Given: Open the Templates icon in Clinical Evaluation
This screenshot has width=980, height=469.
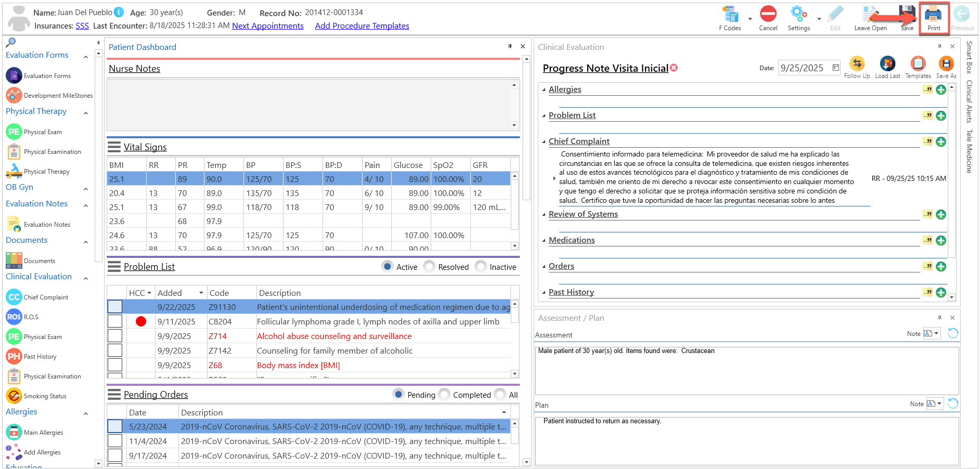Looking at the screenshot, I should [918, 67].
